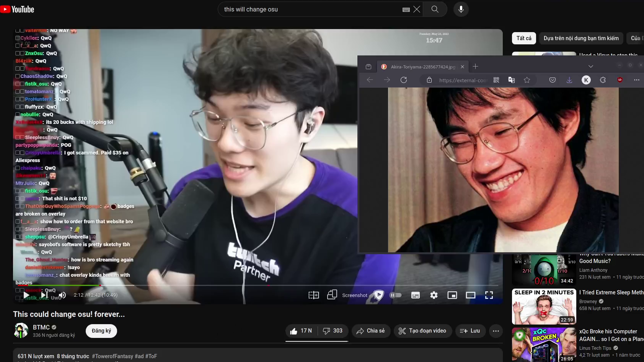Mute the video volume speaker

pos(62,295)
